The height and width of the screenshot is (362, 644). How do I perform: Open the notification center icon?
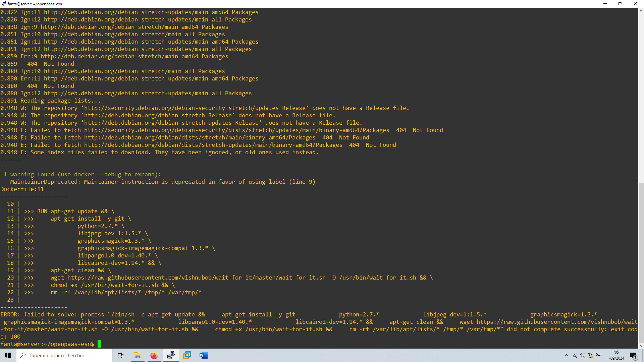[x=633, y=355]
